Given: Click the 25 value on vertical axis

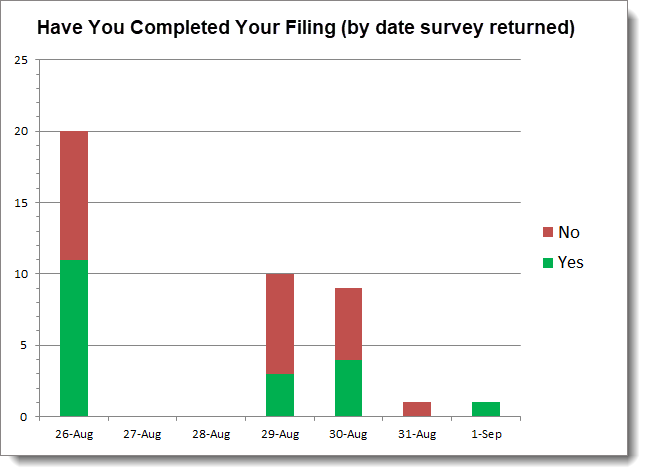Looking at the screenshot, I should [21, 60].
